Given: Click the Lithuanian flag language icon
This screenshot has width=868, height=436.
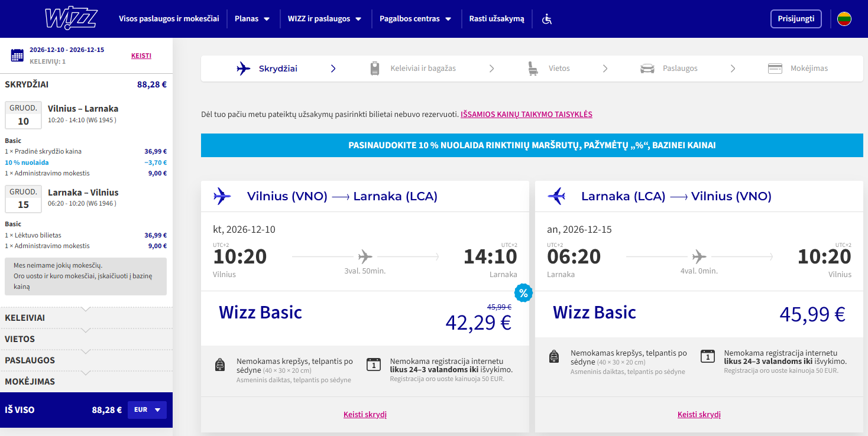Looking at the screenshot, I should pos(844,19).
